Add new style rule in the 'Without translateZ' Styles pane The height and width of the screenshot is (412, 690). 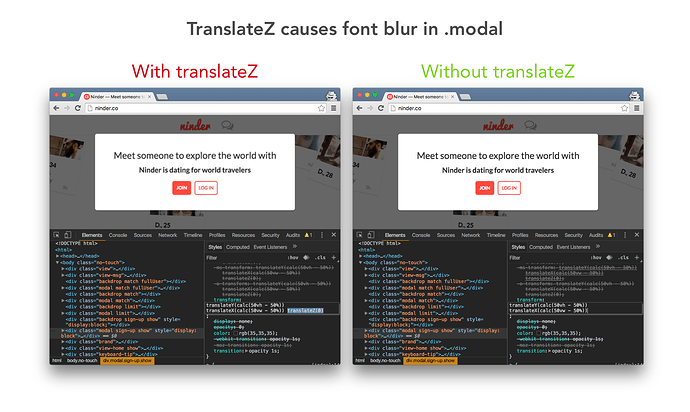click(x=630, y=257)
